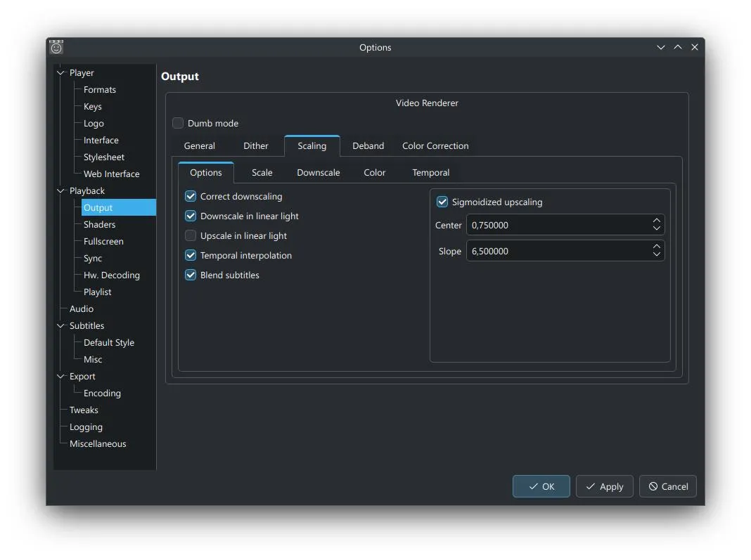Select Stylesheet in the sidebar
The image size is (751, 560).
[104, 157]
